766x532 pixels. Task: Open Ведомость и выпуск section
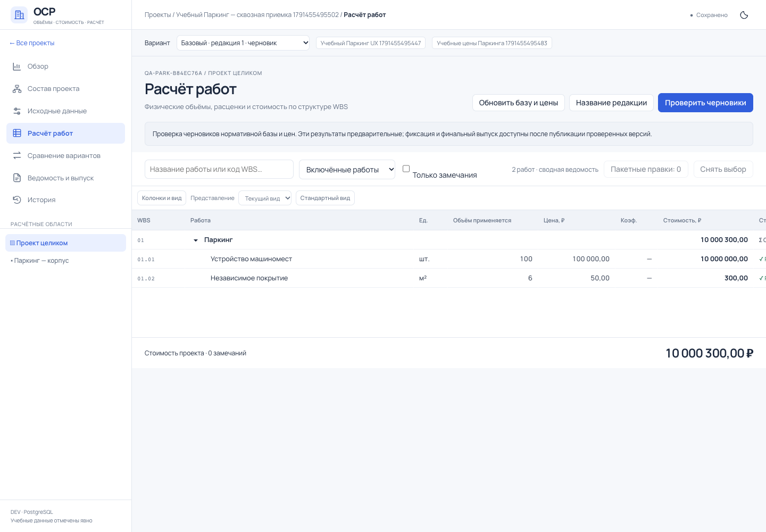[x=65, y=178]
